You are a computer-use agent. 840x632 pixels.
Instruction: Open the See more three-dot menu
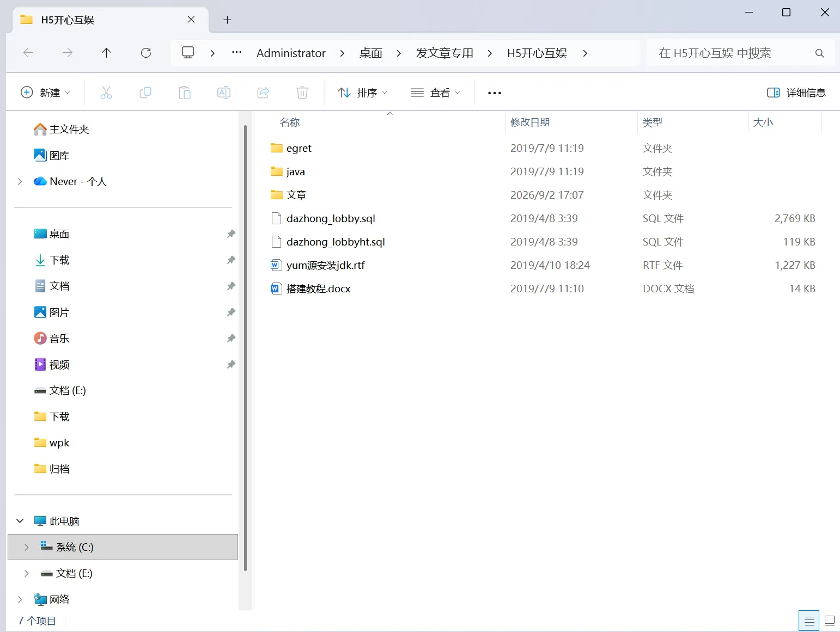click(x=495, y=93)
